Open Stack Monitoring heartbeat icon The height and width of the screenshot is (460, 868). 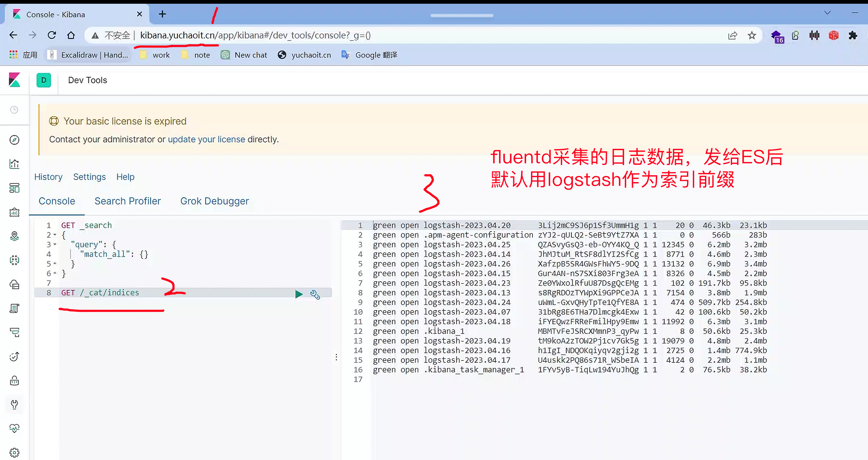click(14, 428)
